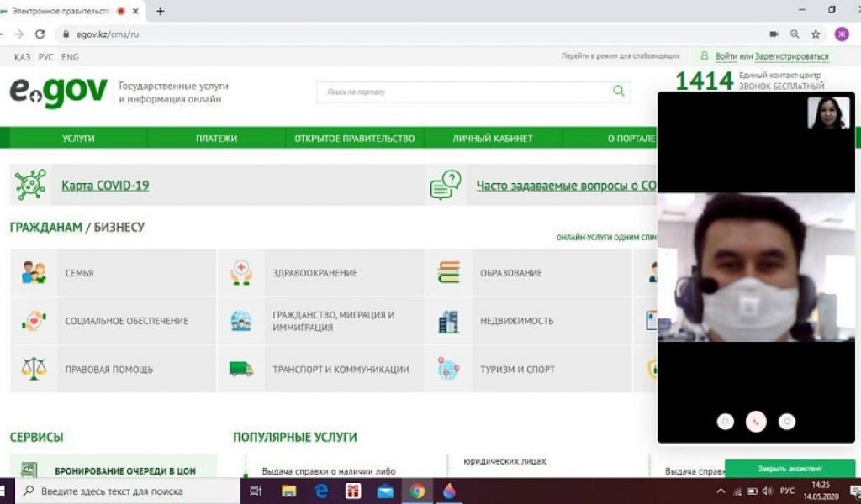
Task: Click the Образование books icon
Action: (448, 272)
